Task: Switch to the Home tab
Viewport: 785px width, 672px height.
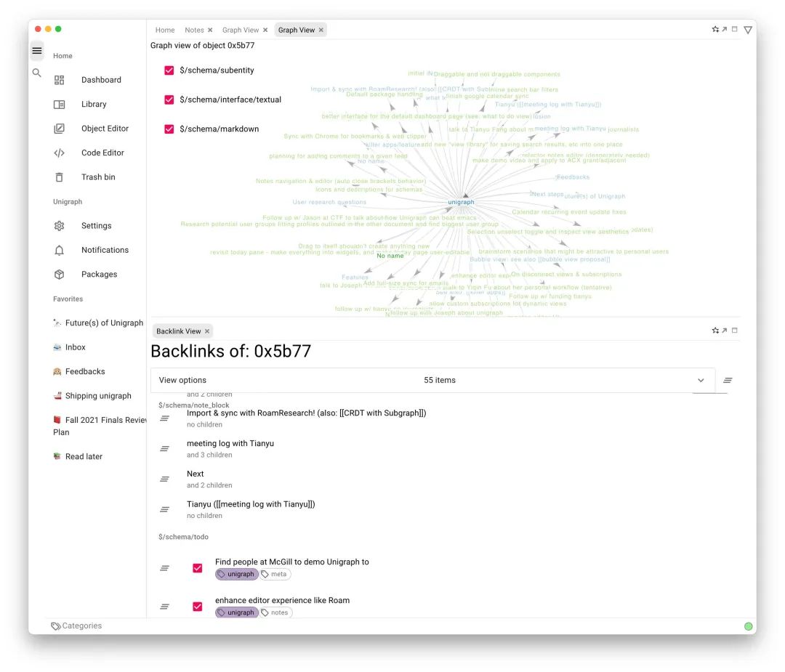Action: click(x=165, y=30)
